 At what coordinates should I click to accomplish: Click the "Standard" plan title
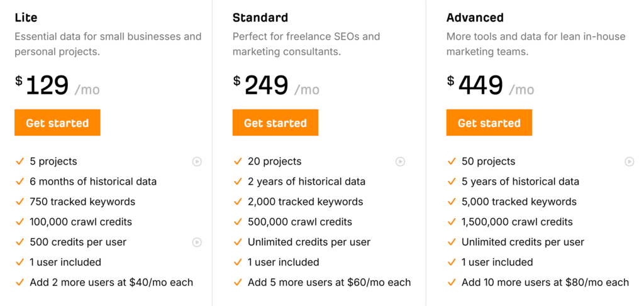[260, 18]
